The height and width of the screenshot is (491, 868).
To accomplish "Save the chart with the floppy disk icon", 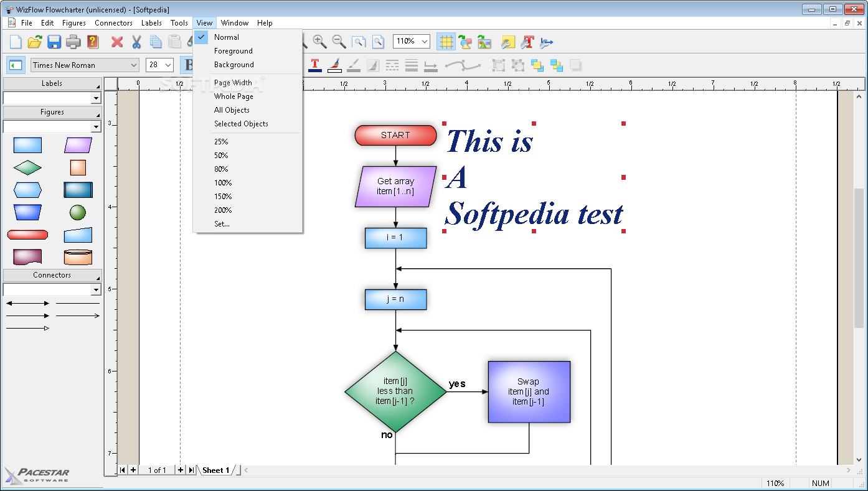I will point(54,42).
